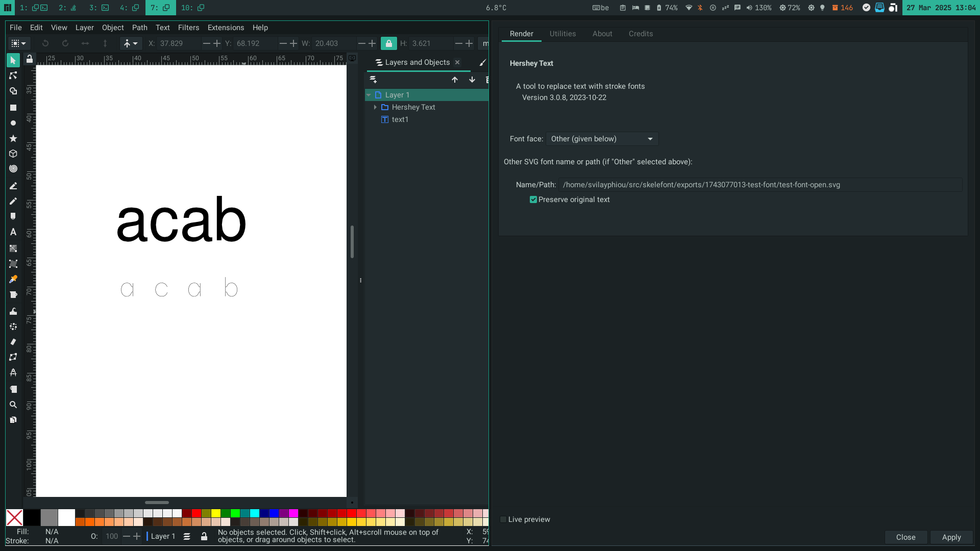Pick the pure red palette swatch
The height and width of the screenshot is (551, 980).
(x=197, y=513)
